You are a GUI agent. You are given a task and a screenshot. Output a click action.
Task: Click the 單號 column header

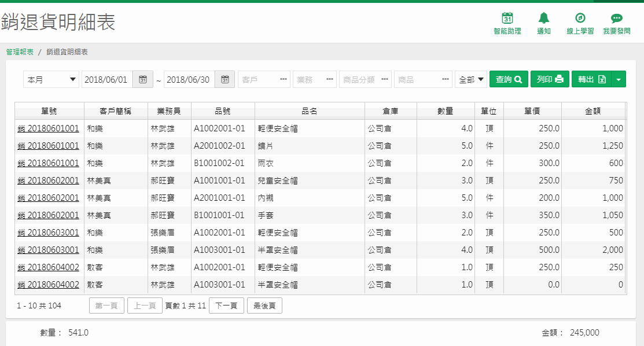pyautogui.click(x=49, y=111)
